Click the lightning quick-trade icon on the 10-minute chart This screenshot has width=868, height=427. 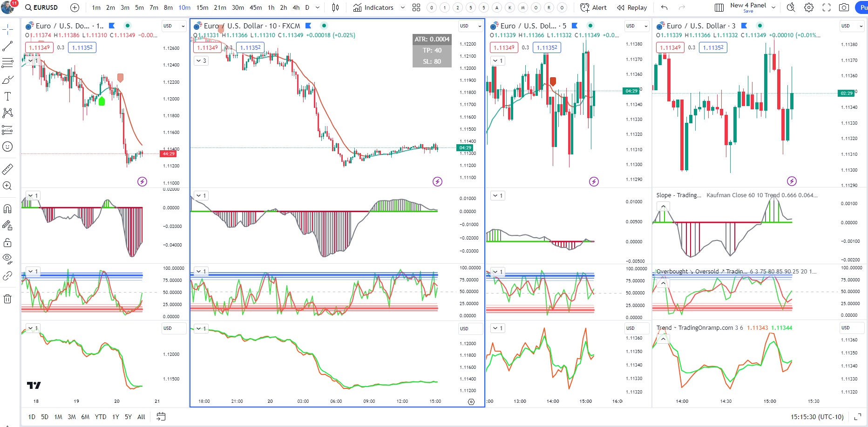coord(437,182)
